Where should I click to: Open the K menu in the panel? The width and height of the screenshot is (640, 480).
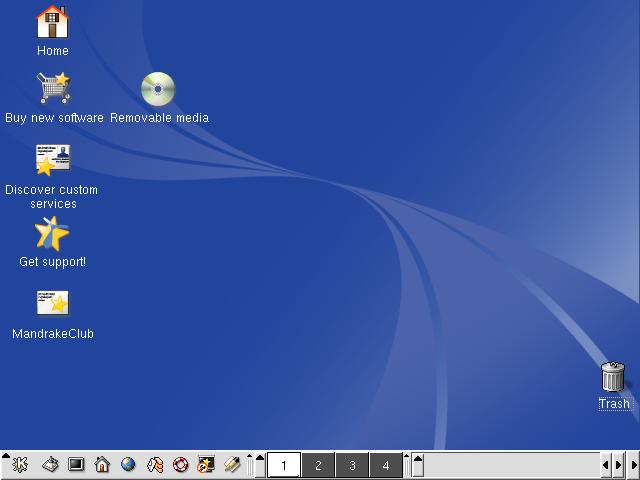coord(20,465)
